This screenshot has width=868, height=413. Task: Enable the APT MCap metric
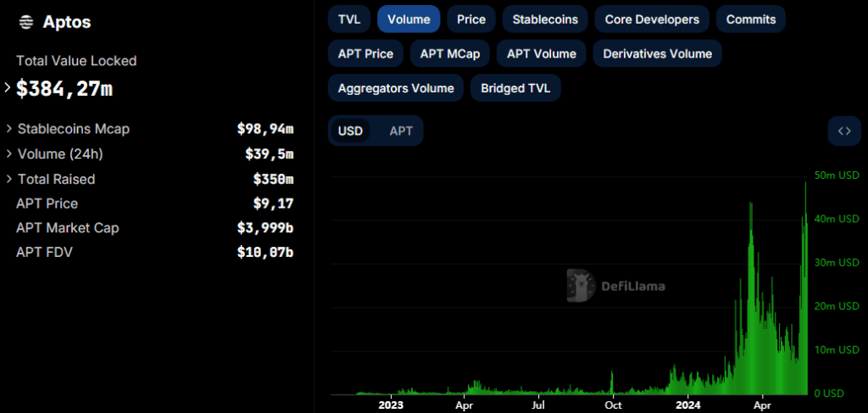pyautogui.click(x=450, y=53)
